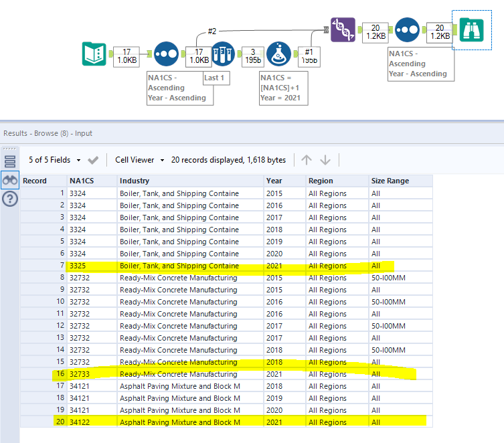This screenshot has width=504, height=443.
Task: Select the Formula tool flask icon
Action: pos(278,54)
